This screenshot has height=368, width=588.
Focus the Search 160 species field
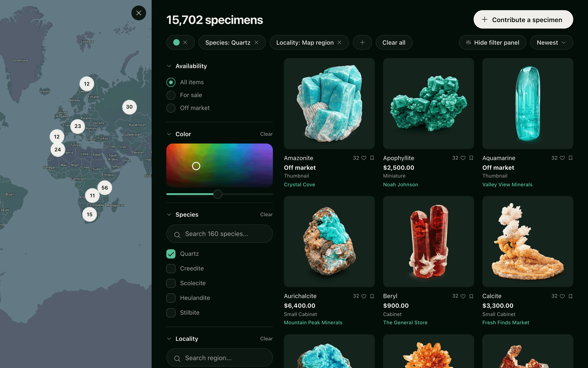219,234
